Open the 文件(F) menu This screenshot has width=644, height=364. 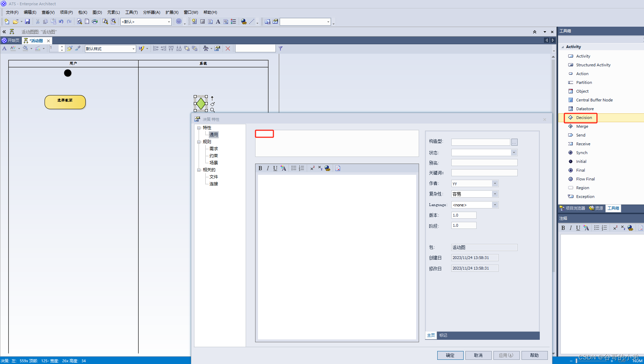pyautogui.click(x=12, y=12)
